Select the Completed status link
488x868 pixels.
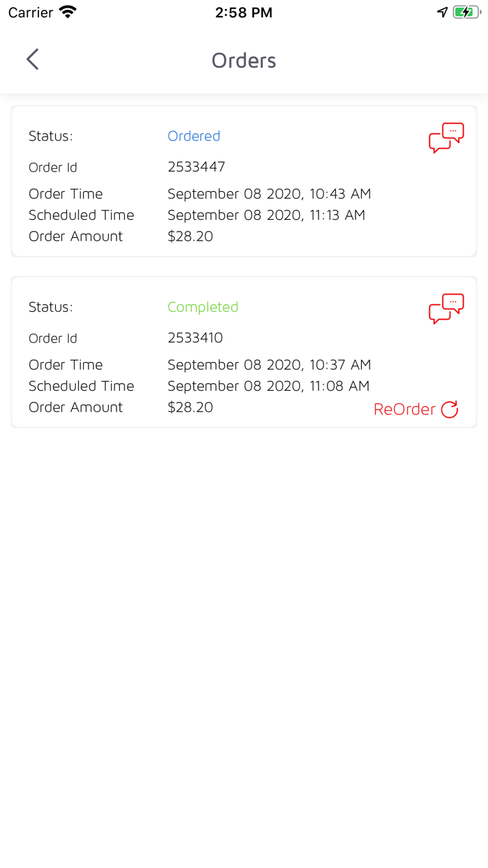click(203, 307)
